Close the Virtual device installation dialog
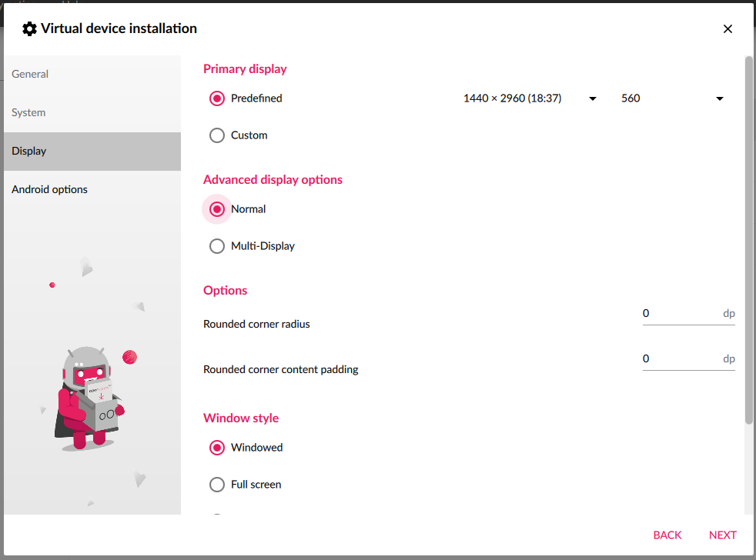 click(x=728, y=29)
